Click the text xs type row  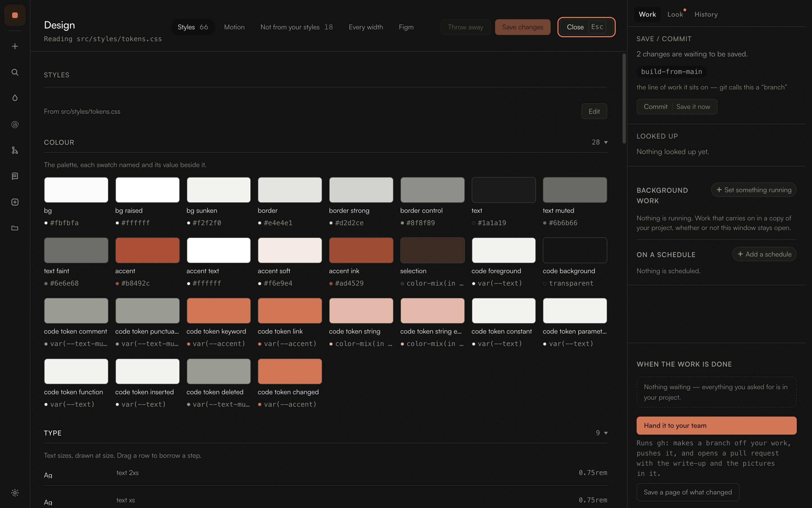click(325, 500)
